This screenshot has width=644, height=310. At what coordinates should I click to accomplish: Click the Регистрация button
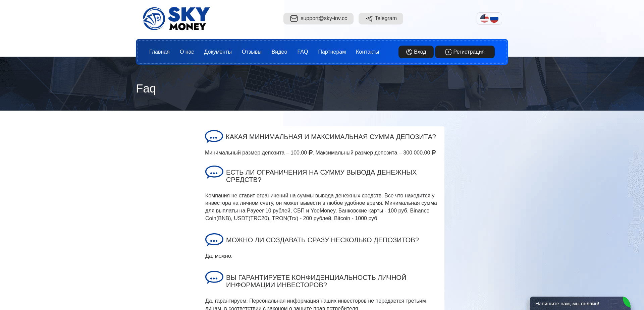(465, 52)
